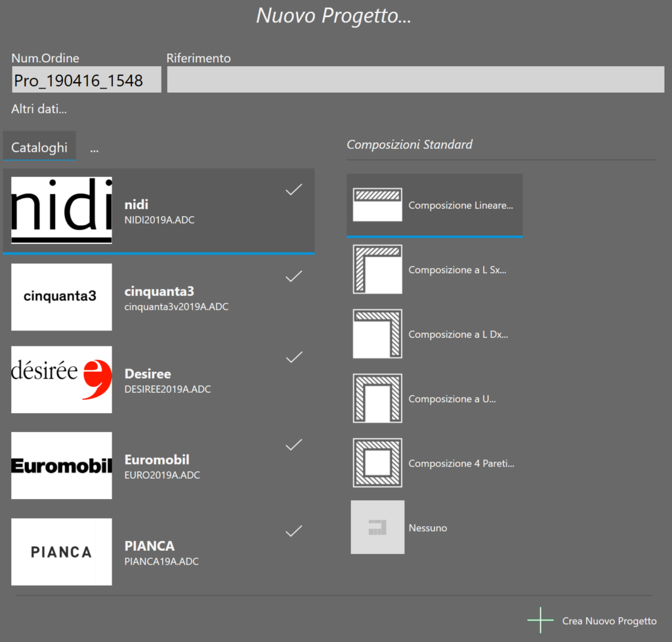Toggle the checkmark for Euromobil catalog
The width and height of the screenshot is (672, 642).
click(294, 445)
